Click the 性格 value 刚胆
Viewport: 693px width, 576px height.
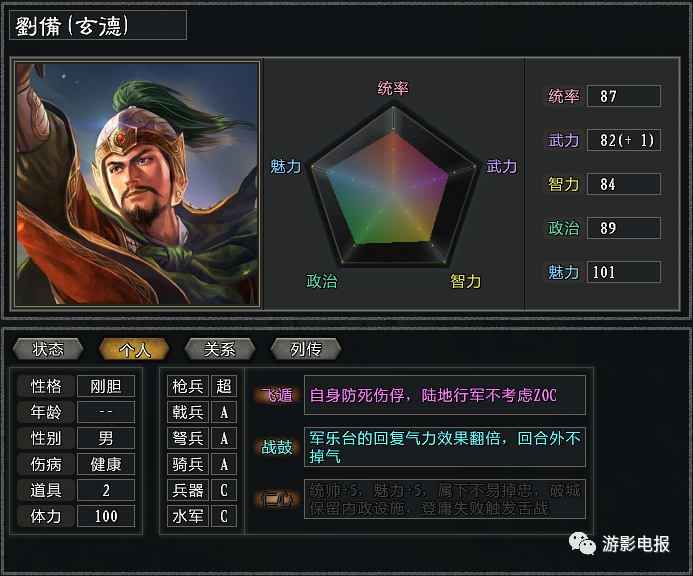coord(106,386)
